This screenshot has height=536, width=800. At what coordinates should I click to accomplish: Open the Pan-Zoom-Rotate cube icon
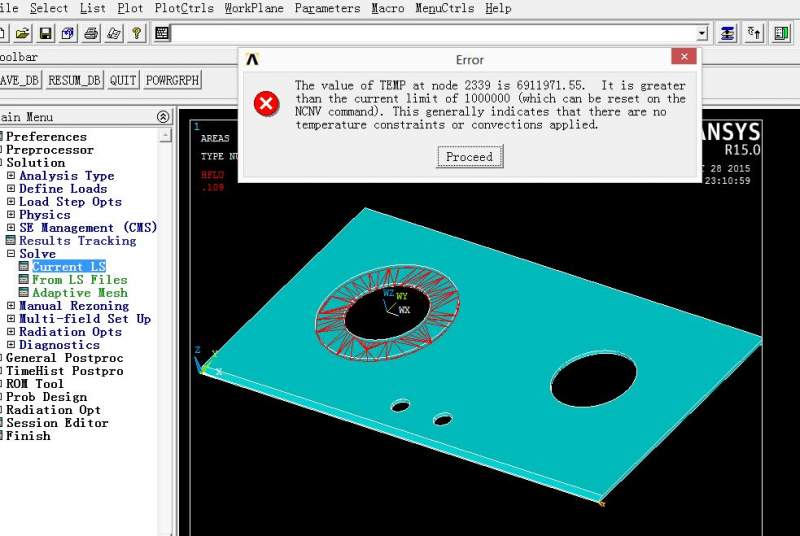67,34
